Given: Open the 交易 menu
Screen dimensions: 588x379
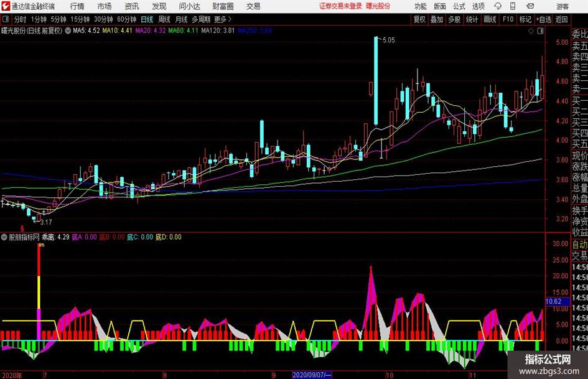Looking at the screenshot, I should [253, 6].
